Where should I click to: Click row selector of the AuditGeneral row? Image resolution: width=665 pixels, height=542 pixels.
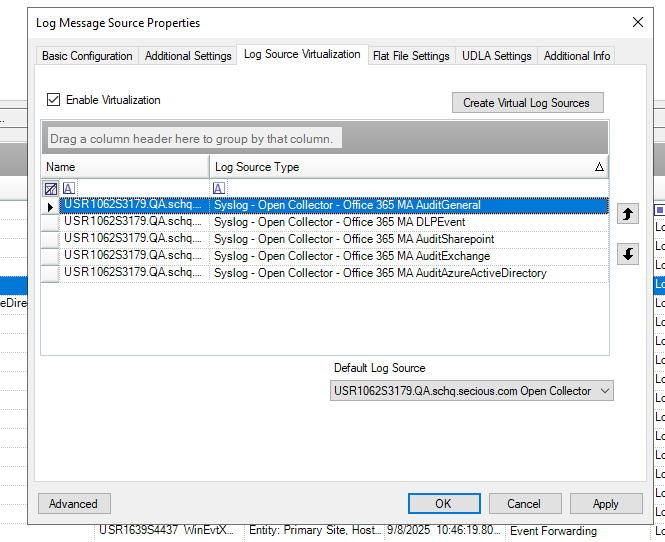click(50, 206)
